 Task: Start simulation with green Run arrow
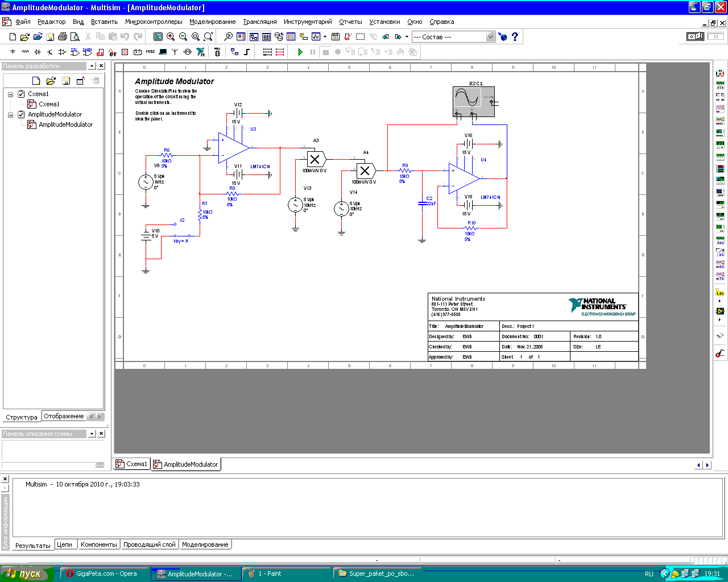pos(300,52)
